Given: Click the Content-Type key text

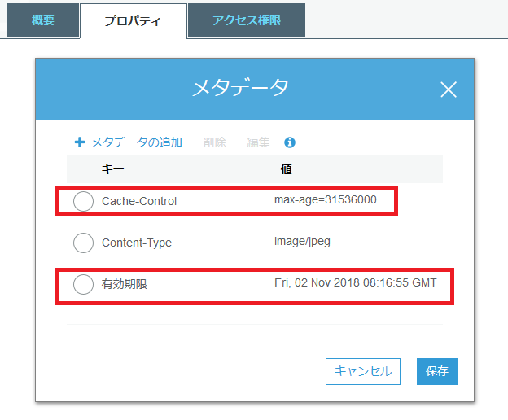Looking at the screenshot, I should pyautogui.click(x=137, y=243).
